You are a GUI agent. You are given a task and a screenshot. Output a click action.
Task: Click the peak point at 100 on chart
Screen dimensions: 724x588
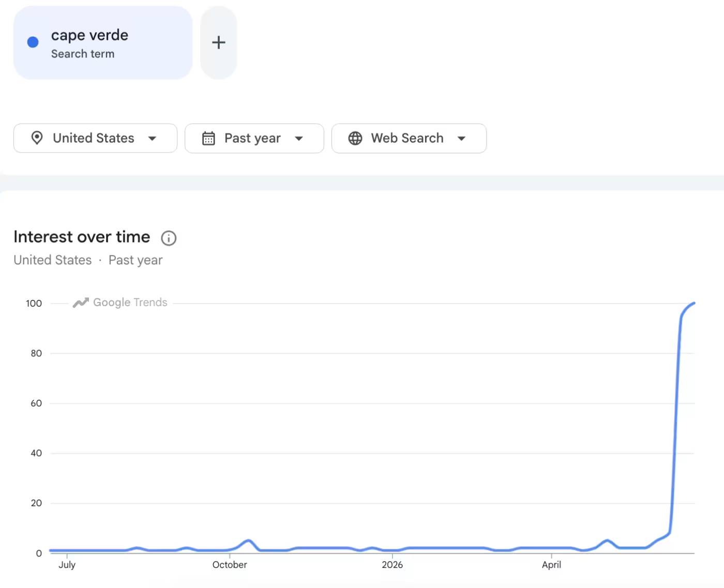[693, 304]
